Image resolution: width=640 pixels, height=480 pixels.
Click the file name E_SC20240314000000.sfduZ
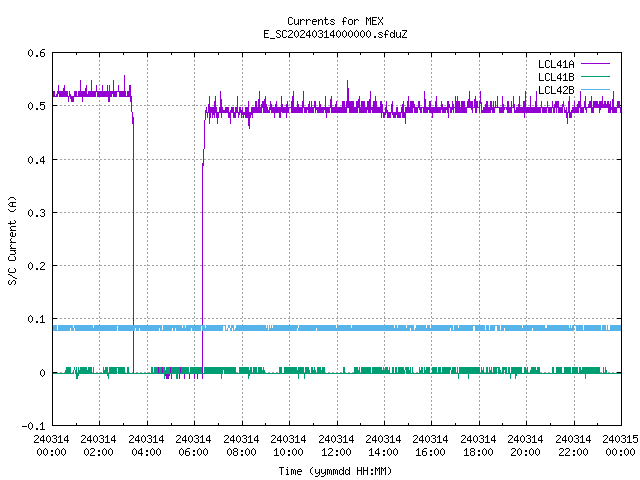click(x=335, y=34)
